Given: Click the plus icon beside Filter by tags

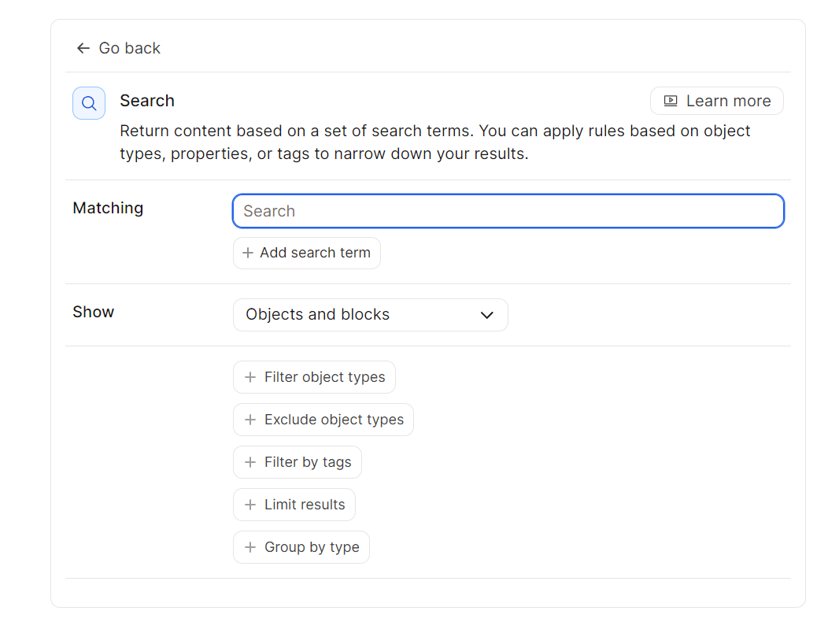Looking at the screenshot, I should (250, 462).
